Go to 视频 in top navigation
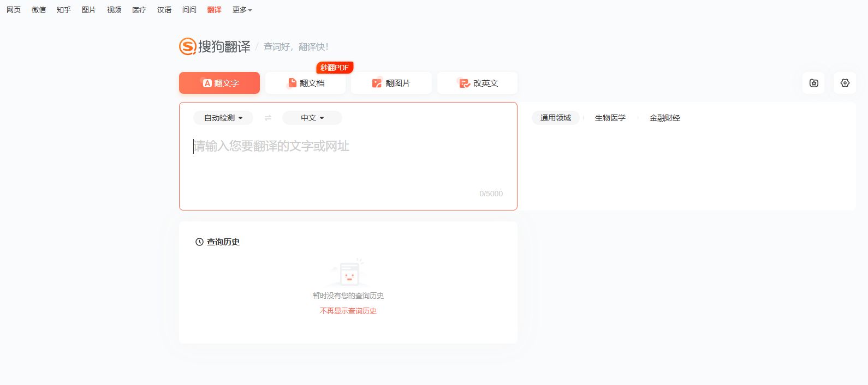Image resolution: width=868 pixels, height=385 pixels. (x=114, y=10)
